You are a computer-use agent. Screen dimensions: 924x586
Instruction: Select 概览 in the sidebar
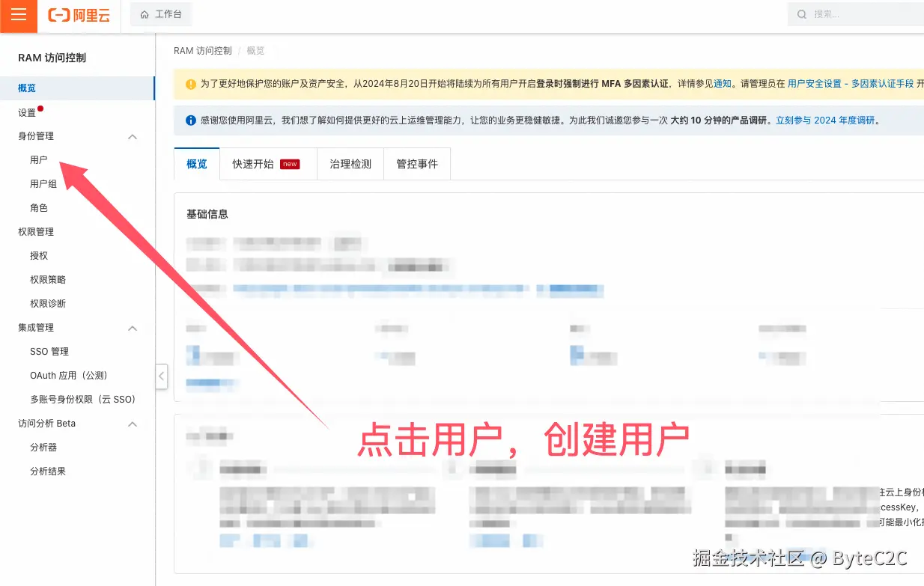(77, 88)
